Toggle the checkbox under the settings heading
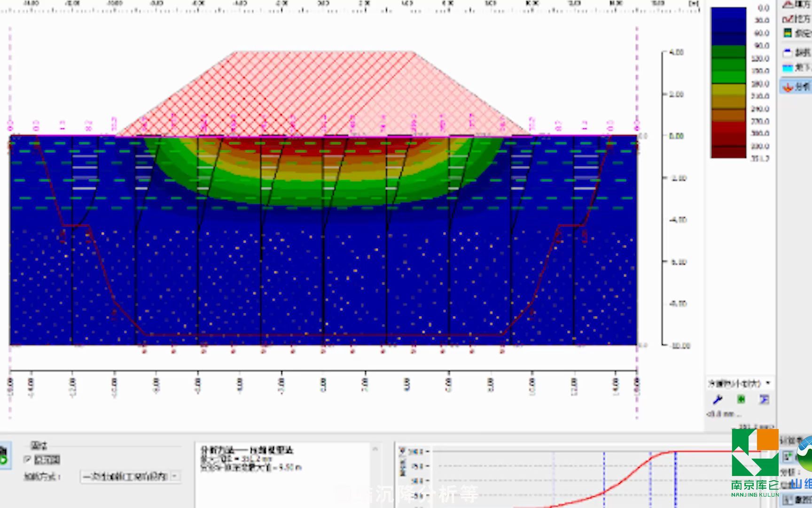The height and width of the screenshot is (508, 812). (x=28, y=460)
